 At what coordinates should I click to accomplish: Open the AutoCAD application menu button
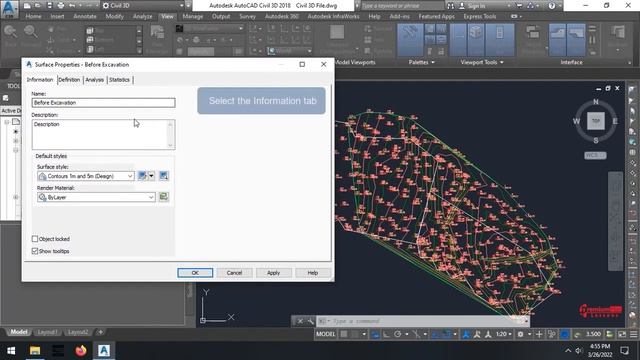(9, 9)
